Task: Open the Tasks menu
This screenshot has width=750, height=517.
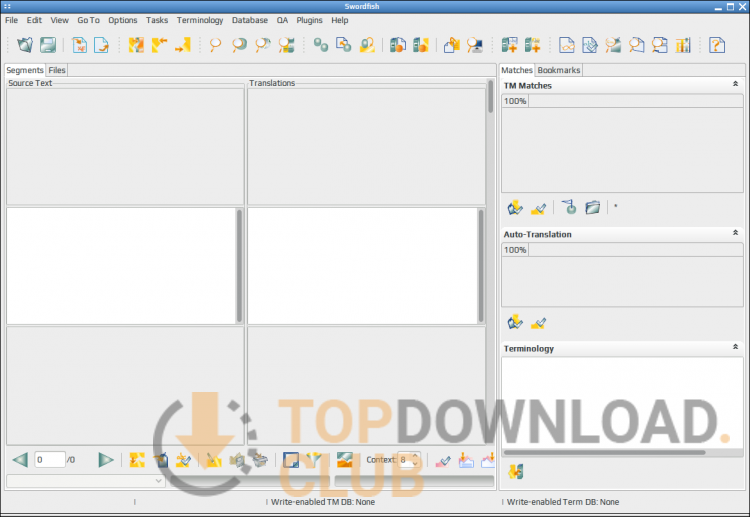Action: 157,20
